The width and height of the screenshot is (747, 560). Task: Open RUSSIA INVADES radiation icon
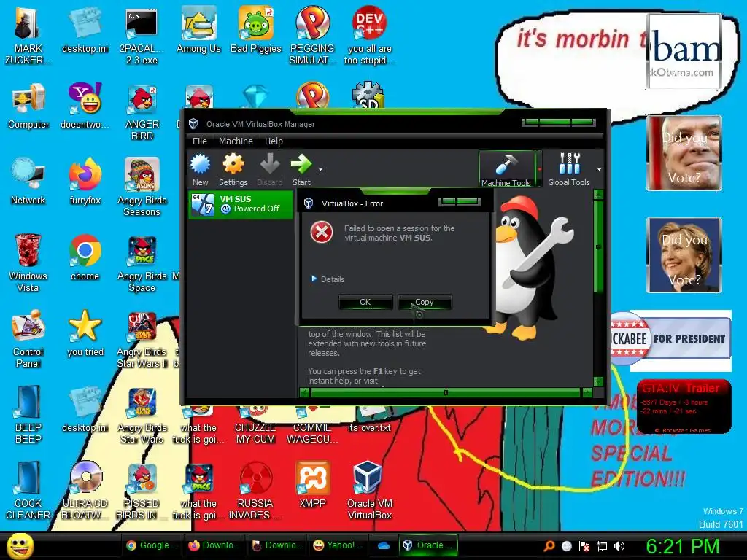(x=255, y=490)
